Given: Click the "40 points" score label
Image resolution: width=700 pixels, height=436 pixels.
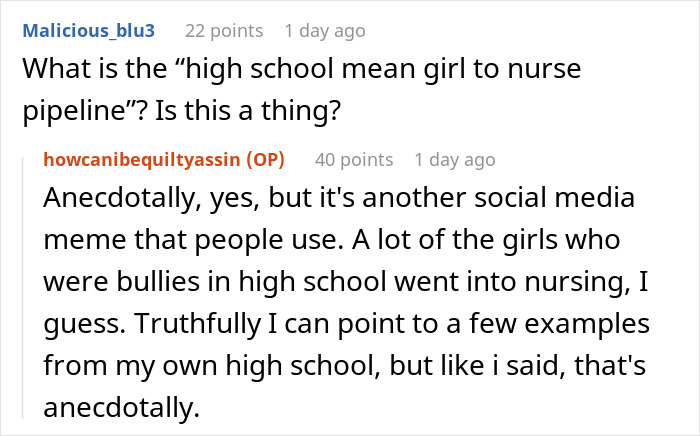Looking at the screenshot, I should 354,159.
